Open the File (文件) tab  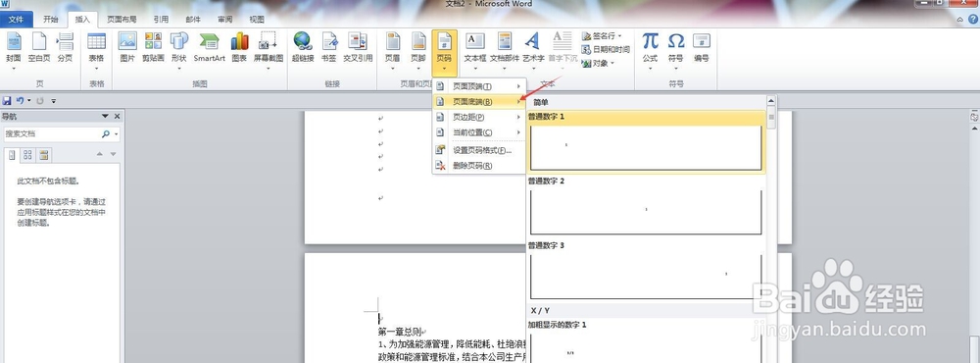pos(17,20)
